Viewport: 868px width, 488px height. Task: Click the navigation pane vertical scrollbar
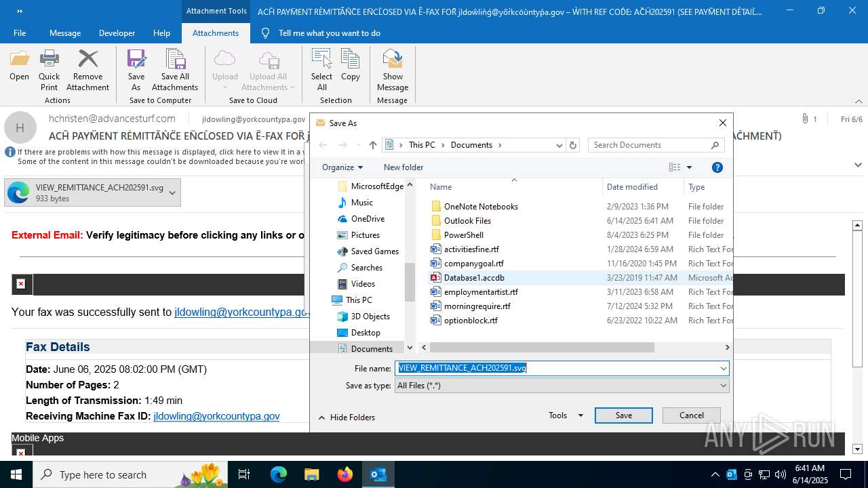click(x=410, y=282)
